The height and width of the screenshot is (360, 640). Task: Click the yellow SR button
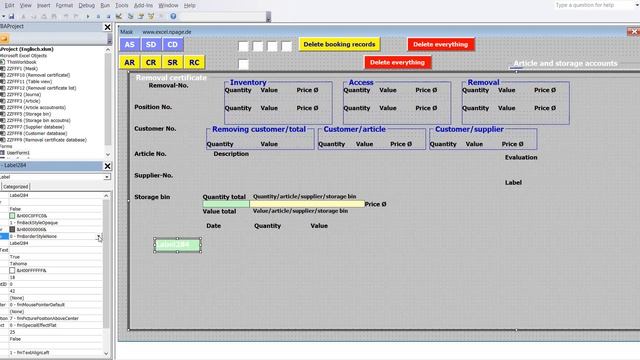(173, 62)
